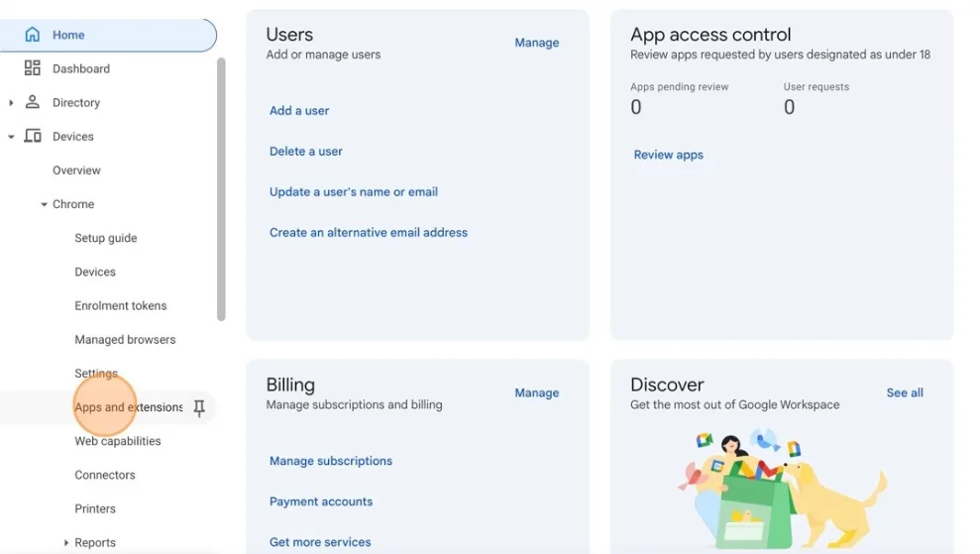Click the sidebar vertical scrollbar
The image size is (980, 554).
point(221,189)
